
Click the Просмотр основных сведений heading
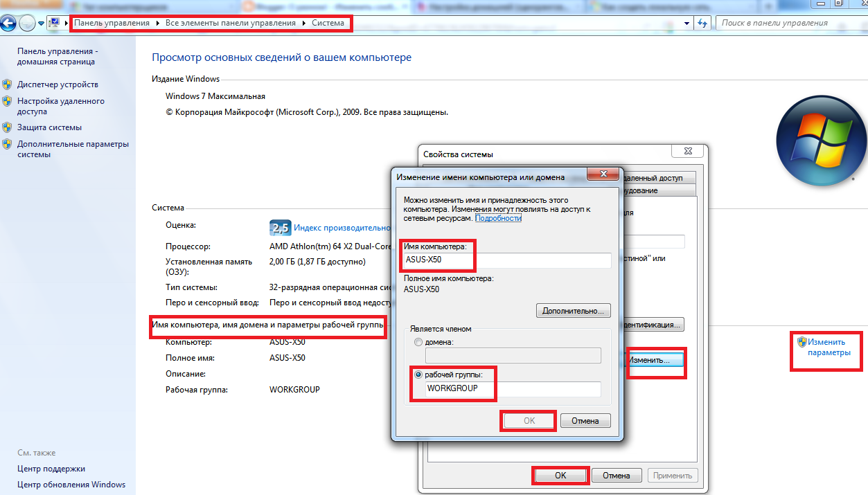pos(281,57)
